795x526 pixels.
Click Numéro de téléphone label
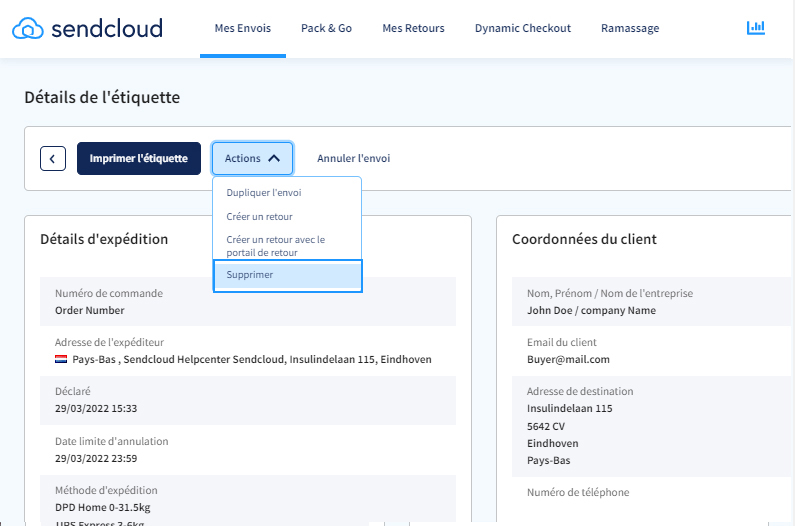click(x=578, y=492)
